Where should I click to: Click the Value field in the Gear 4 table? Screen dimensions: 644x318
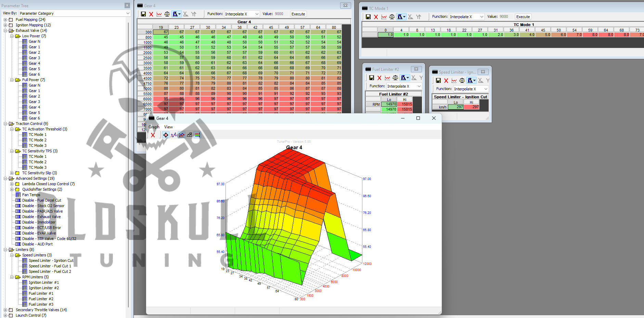point(281,14)
